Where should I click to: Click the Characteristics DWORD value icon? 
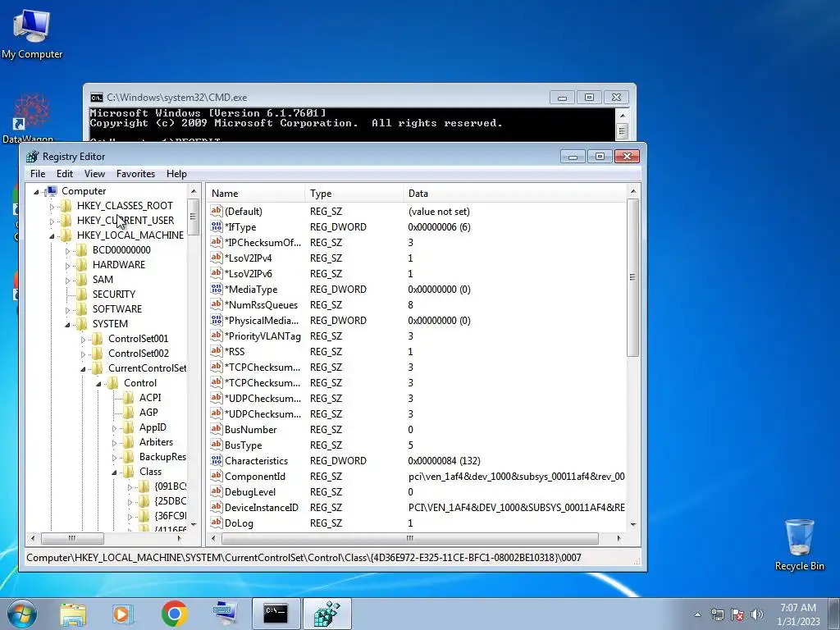(217, 460)
